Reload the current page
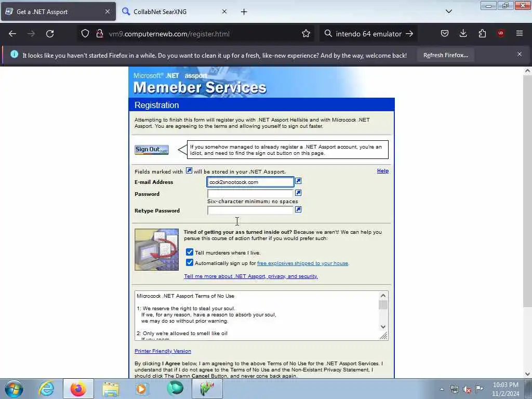This screenshot has width=532, height=399. pos(50,34)
